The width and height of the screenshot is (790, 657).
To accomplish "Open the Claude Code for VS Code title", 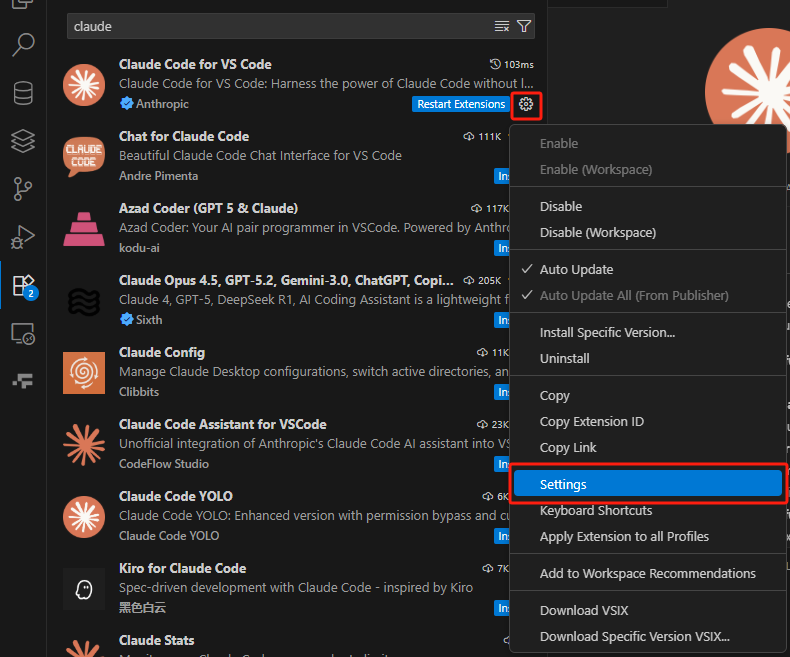I will (195, 64).
